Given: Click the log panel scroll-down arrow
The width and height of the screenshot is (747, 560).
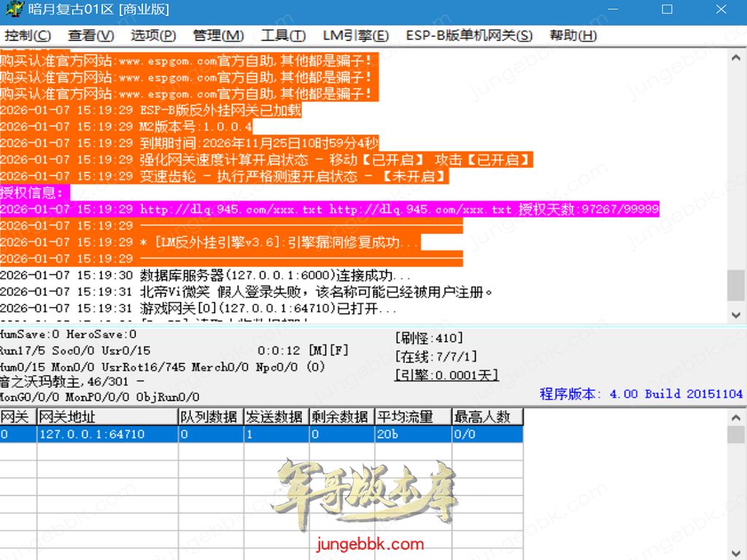Looking at the screenshot, I should [x=737, y=314].
